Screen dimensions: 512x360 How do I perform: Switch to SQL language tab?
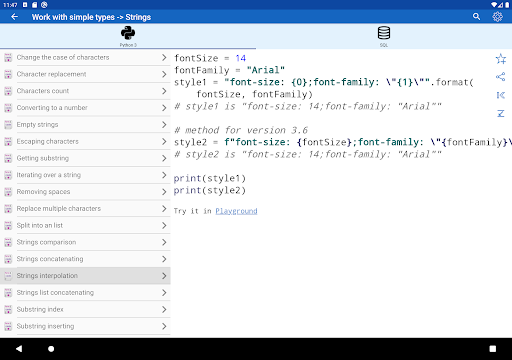pyautogui.click(x=384, y=36)
